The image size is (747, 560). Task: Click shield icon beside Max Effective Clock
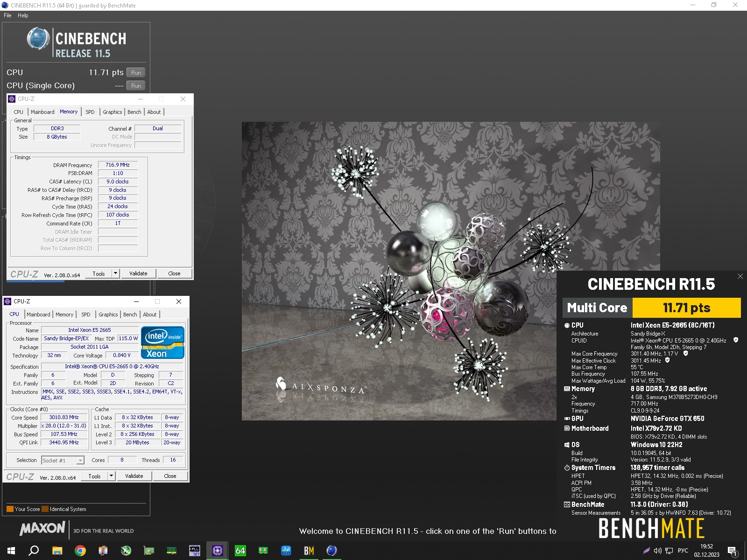click(668, 360)
